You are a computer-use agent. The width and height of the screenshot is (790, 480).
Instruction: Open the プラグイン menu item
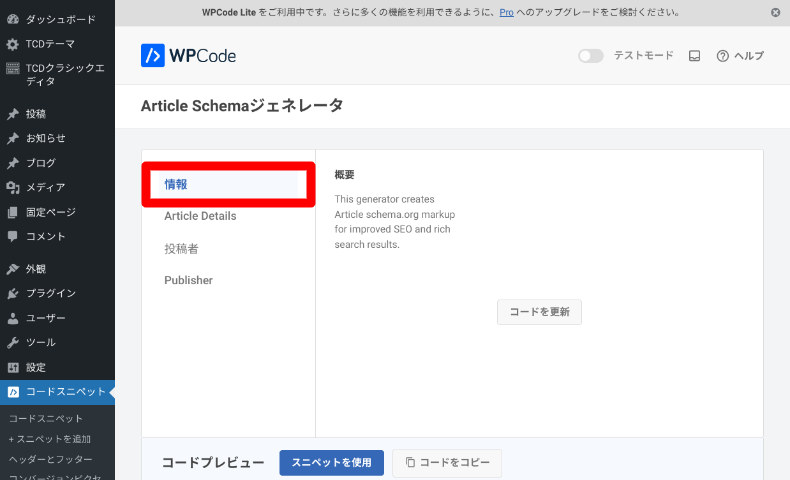tap(51, 293)
